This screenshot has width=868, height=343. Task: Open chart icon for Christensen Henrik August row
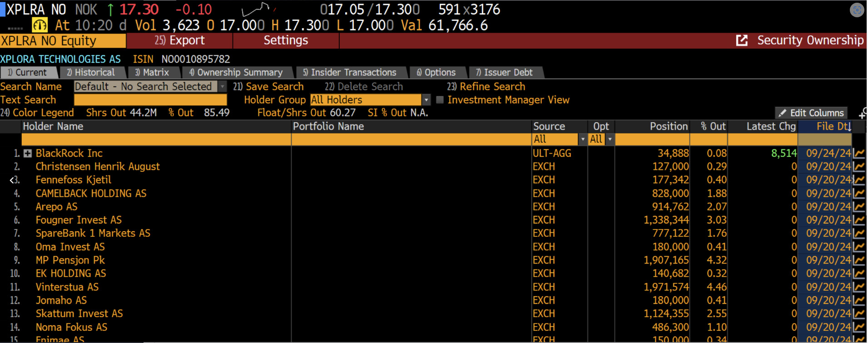coord(858,167)
